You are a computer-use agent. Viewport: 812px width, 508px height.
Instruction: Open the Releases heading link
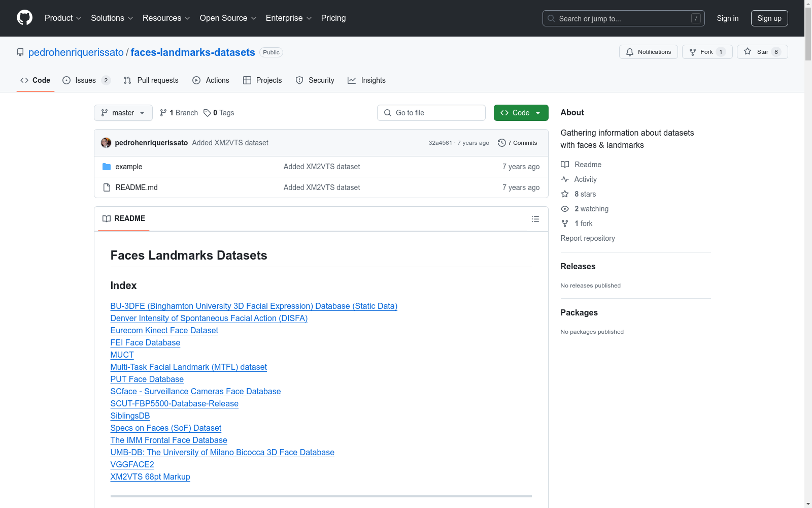pyautogui.click(x=578, y=266)
